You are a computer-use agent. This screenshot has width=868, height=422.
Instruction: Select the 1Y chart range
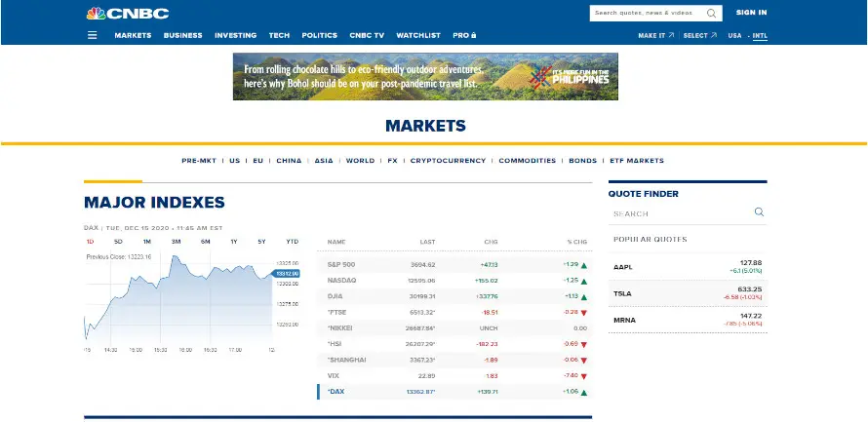tap(234, 242)
